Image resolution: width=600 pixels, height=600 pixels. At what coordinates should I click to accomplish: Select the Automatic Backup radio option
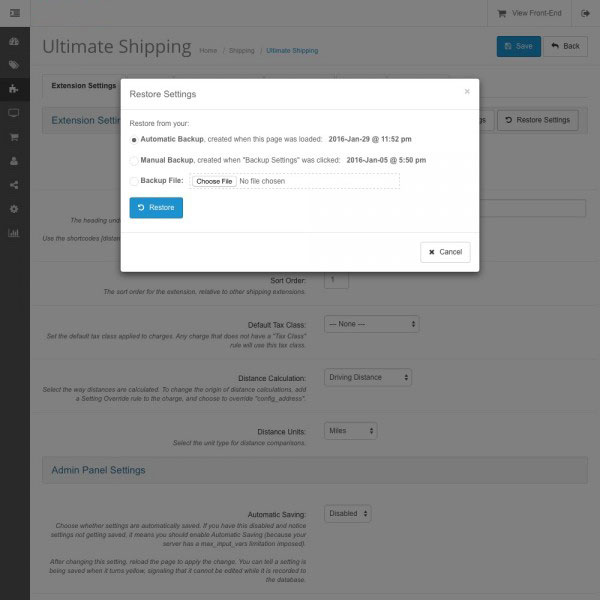(x=134, y=140)
